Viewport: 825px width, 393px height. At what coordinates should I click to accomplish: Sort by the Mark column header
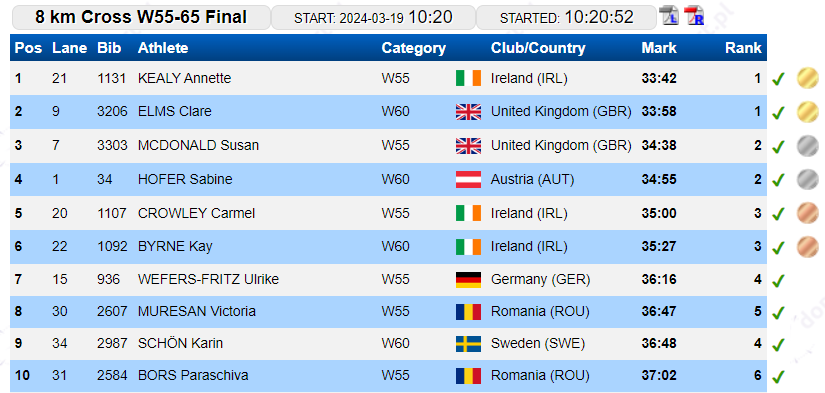659,48
